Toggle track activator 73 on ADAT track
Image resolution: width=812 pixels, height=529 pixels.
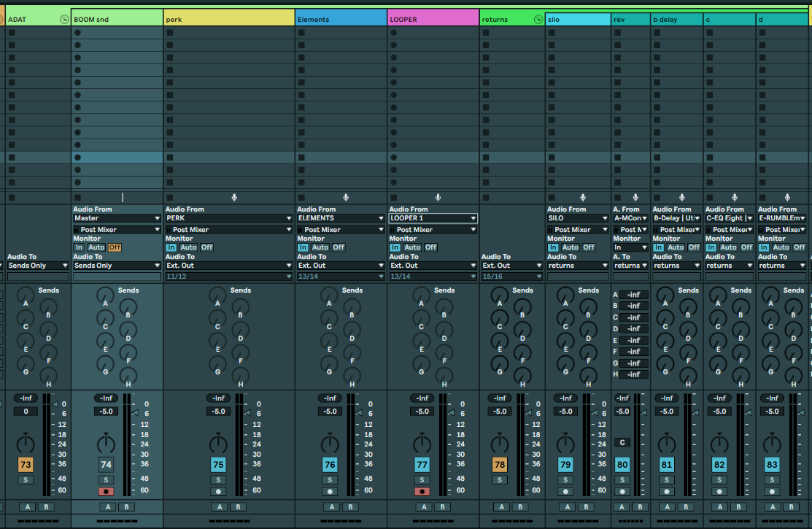pyautogui.click(x=26, y=465)
